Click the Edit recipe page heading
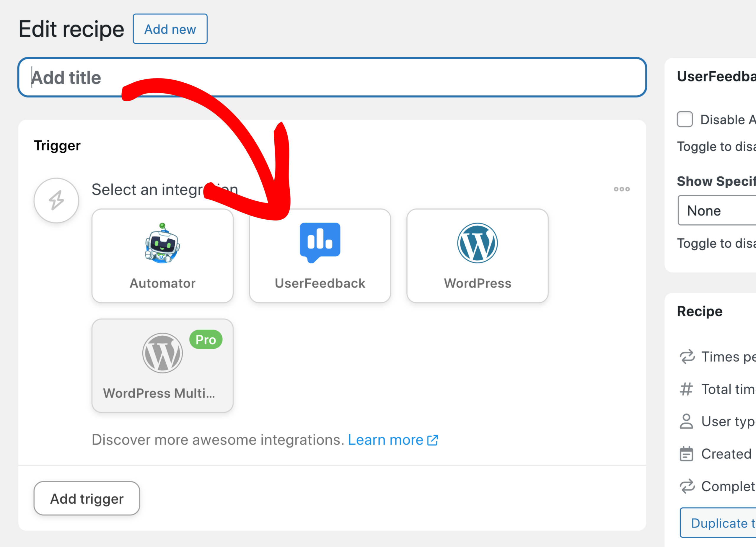The height and width of the screenshot is (547, 756). [71, 29]
